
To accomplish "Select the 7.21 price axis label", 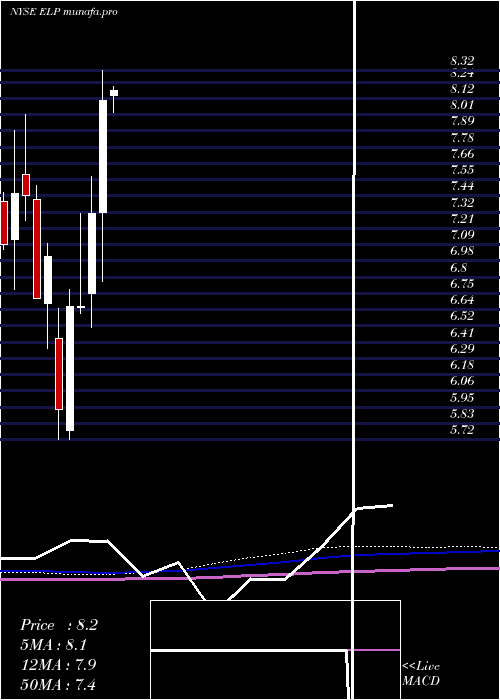I will pyautogui.click(x=462, y=219).
